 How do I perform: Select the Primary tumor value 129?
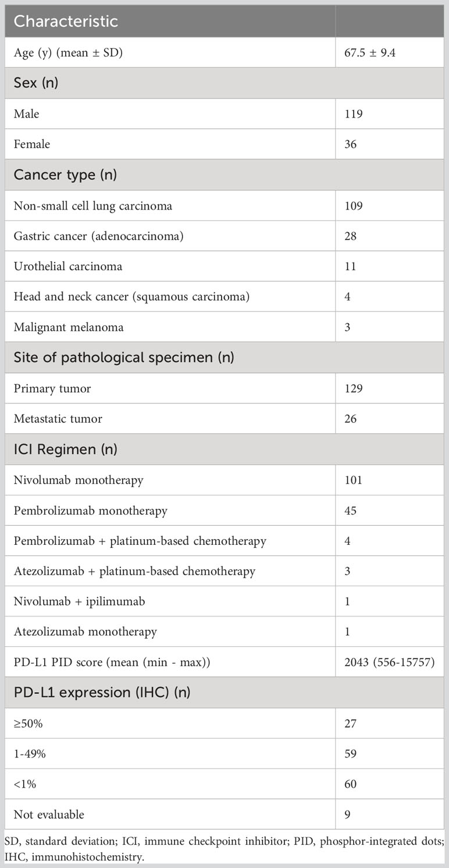point(353,388)
